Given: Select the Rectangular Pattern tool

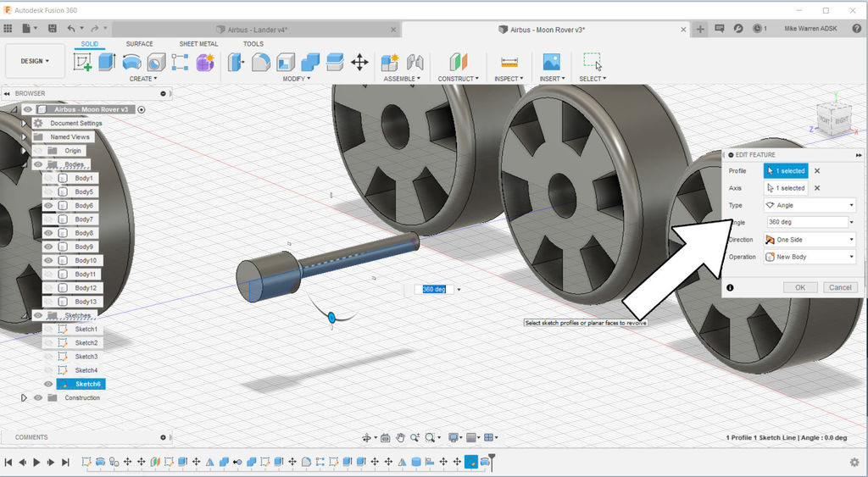Looking at the screenshot, I should click(180, 62).
